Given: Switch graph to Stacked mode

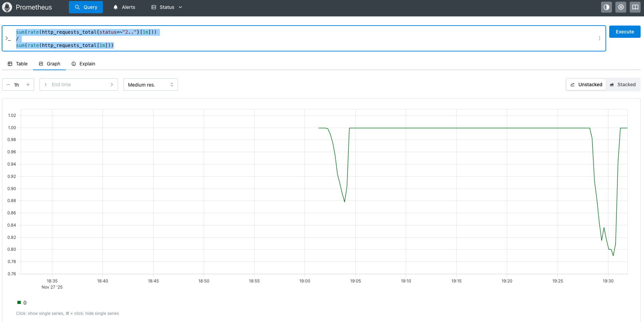Looking at the screenshot, I should [x=623, y=85].
